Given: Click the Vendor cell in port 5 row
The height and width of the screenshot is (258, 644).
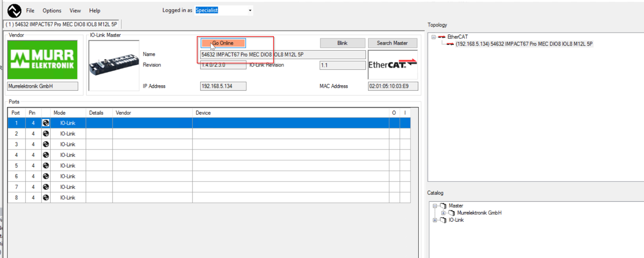Looking at the screenshot, I should click(153, 165).
